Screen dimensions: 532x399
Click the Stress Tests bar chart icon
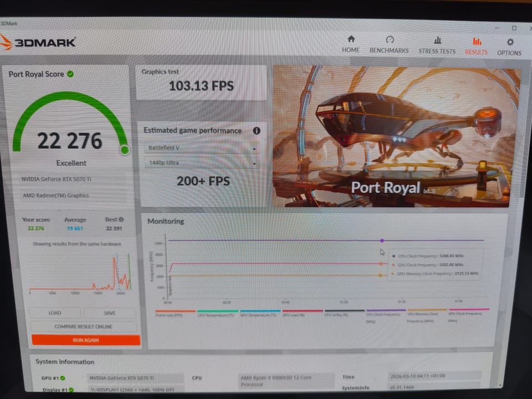pos(438,40)
